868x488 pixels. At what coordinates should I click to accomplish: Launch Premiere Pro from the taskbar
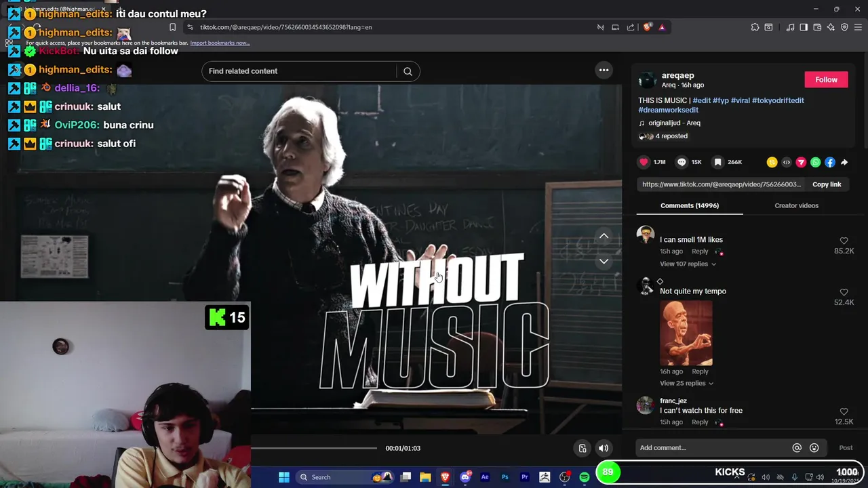[x=524, y=477]
